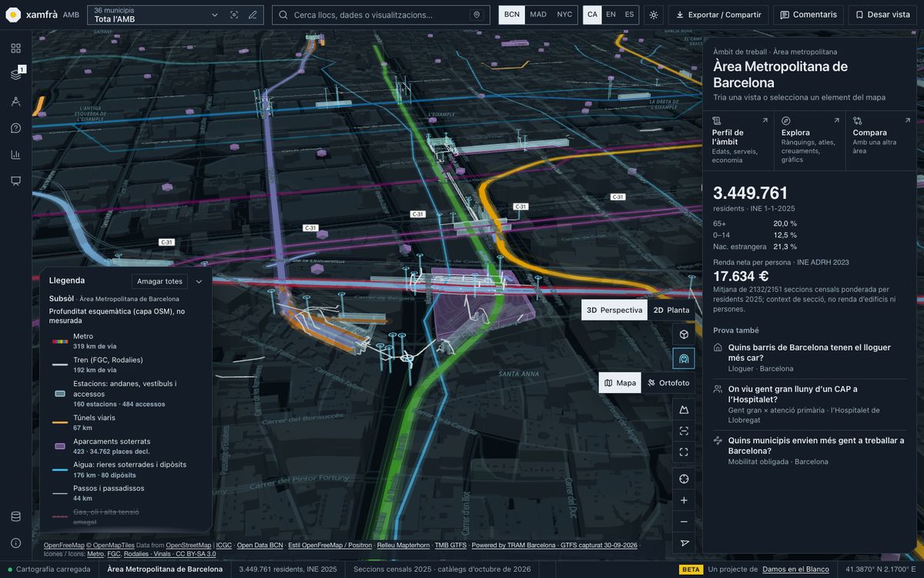The width and height of the screenshot is (924, 578).
Task: Toggle the subsurface tunnel layer icon
Action: tap(684, 358)
